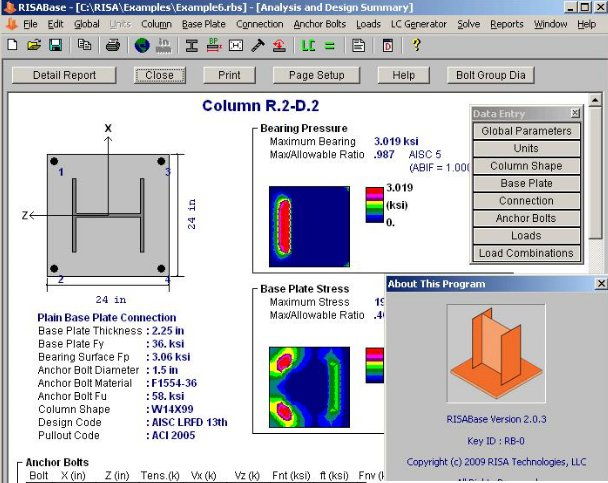The height and width of the screenshot is (483, 608).
Task: Open Global Parameters in Data Entry panel
Action: point(526,131)
